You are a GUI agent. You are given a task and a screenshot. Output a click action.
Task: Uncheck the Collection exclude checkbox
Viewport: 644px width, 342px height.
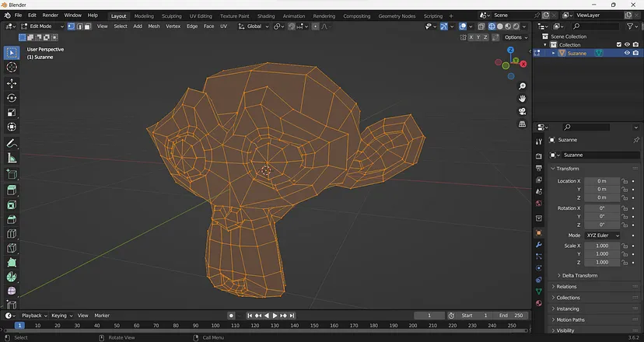619,44
